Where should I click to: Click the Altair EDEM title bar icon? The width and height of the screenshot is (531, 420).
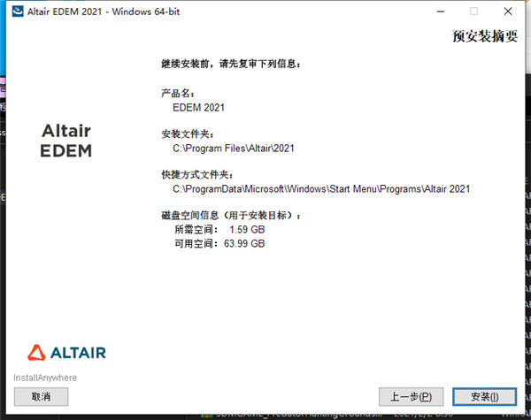point(18,11)
